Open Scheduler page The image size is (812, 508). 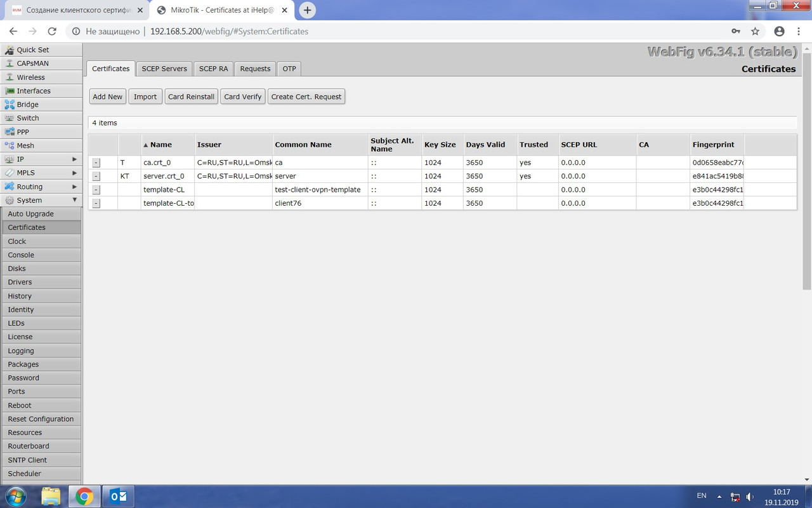pyautogui.click(x=41, y=473)
